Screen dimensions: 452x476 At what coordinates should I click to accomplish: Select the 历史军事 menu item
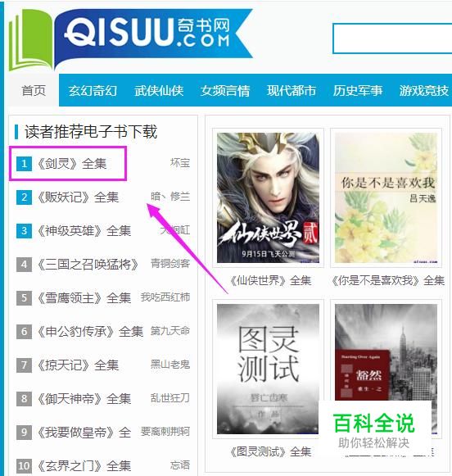point(357,90)
